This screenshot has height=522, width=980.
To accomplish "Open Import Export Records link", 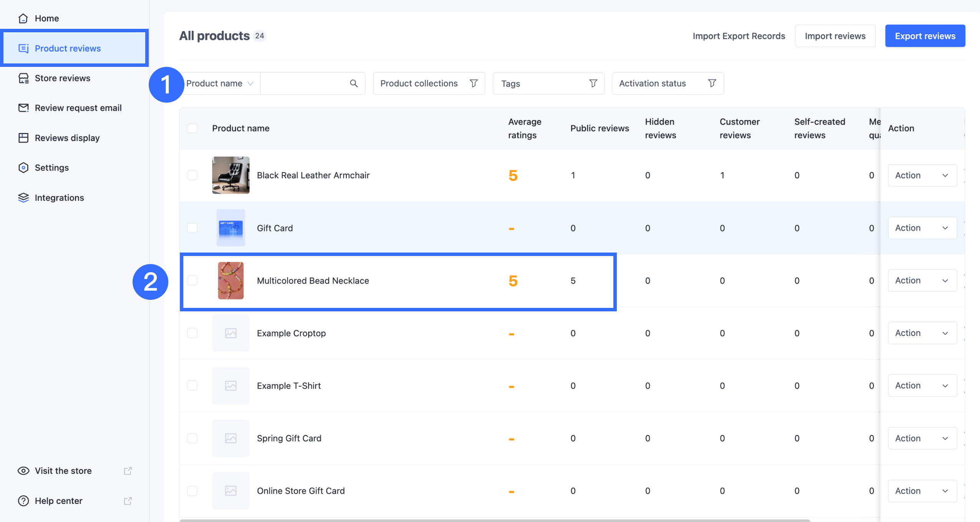I will (x=739, y=36).
